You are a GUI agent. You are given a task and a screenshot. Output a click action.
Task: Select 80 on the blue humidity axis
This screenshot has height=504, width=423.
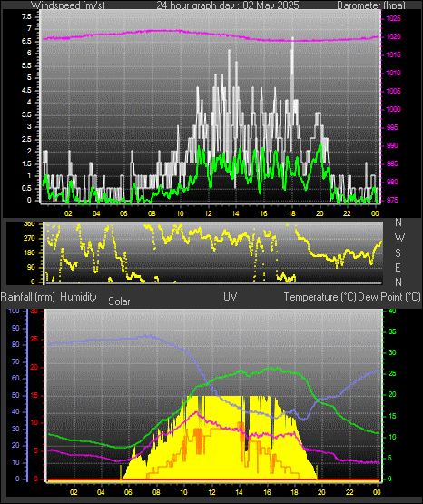pyautogui.click(x=15, y=344)
